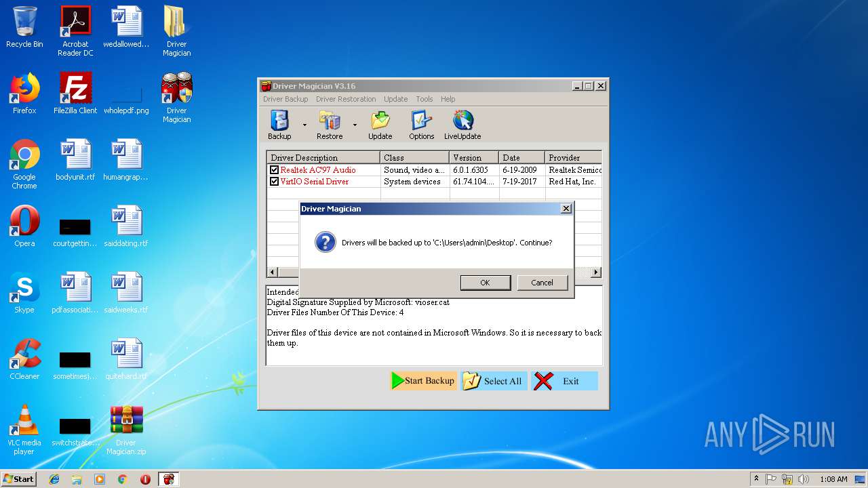
Task: Launch LiveUpdate from the toolbar
Action: (462, 125)
